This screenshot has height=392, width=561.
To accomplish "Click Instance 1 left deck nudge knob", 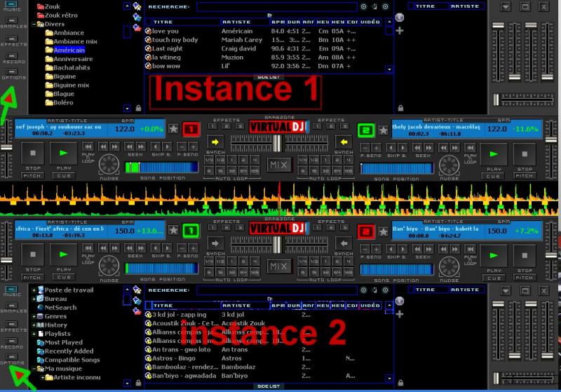I will click(109, 165).
